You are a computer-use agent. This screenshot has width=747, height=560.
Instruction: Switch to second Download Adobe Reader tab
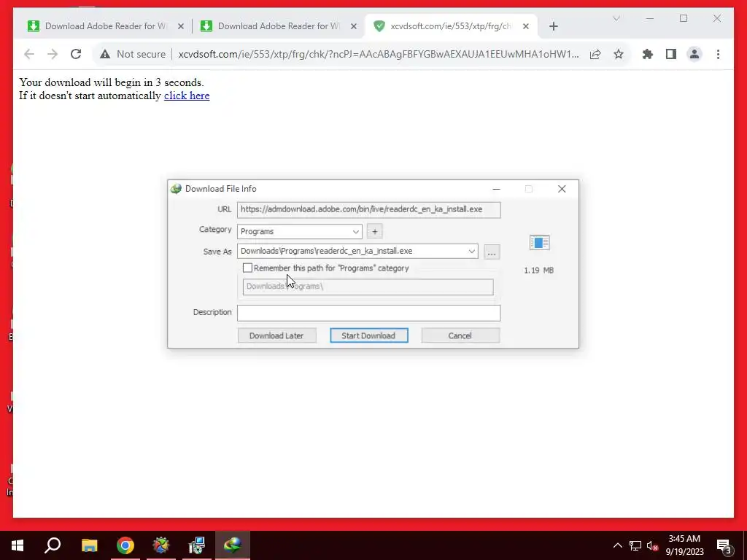point(278,26)
